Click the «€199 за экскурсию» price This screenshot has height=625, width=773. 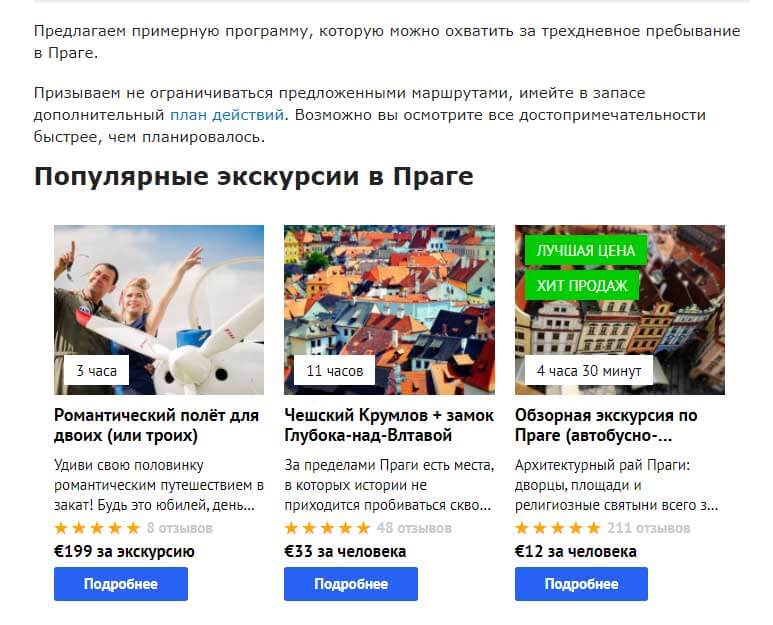click(124, 551)
